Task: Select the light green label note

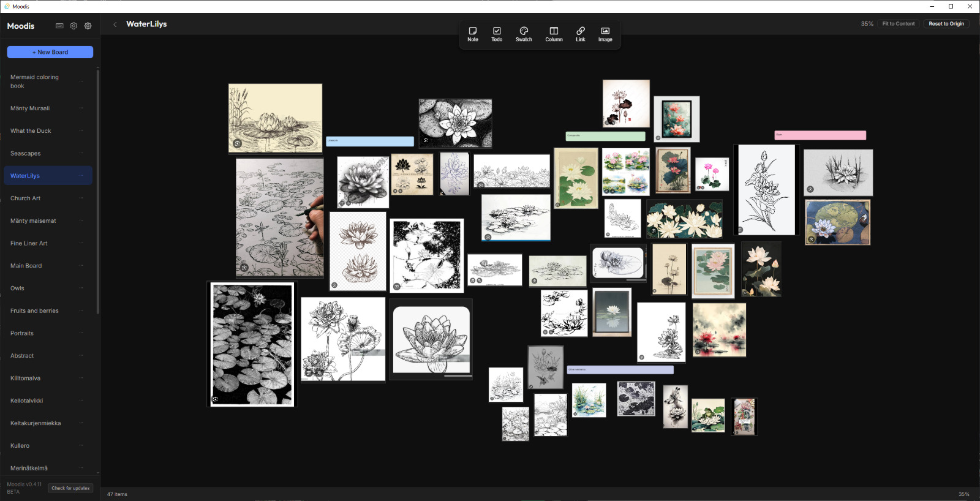Action: coord(605,136)
